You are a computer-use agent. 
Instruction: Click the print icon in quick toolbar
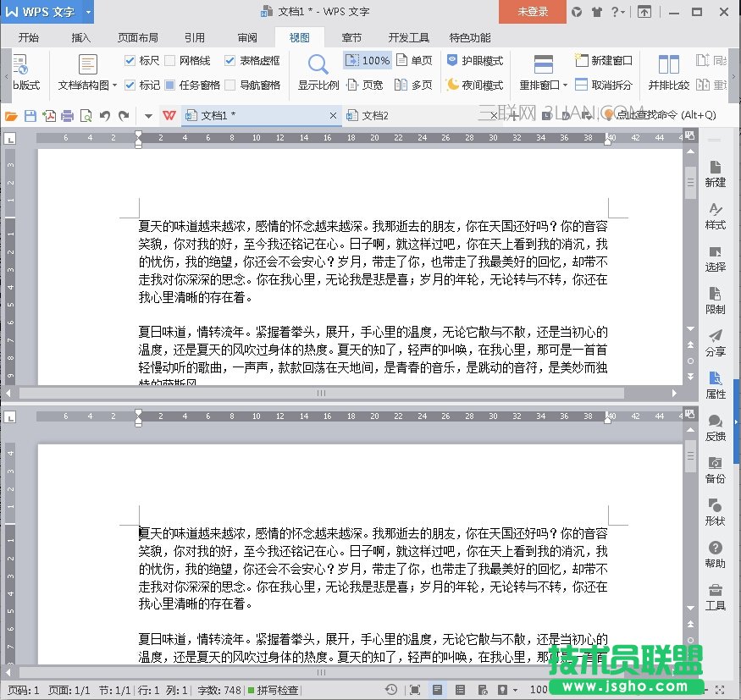68,115
